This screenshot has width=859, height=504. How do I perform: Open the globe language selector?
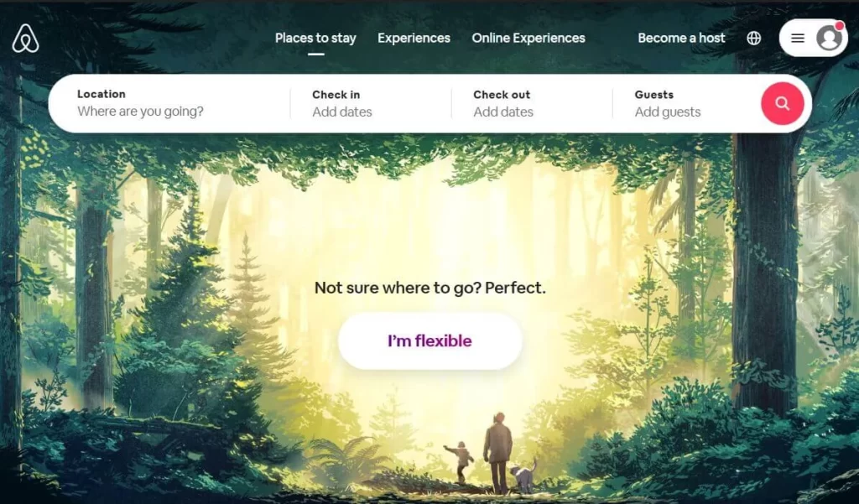(754, 39)
